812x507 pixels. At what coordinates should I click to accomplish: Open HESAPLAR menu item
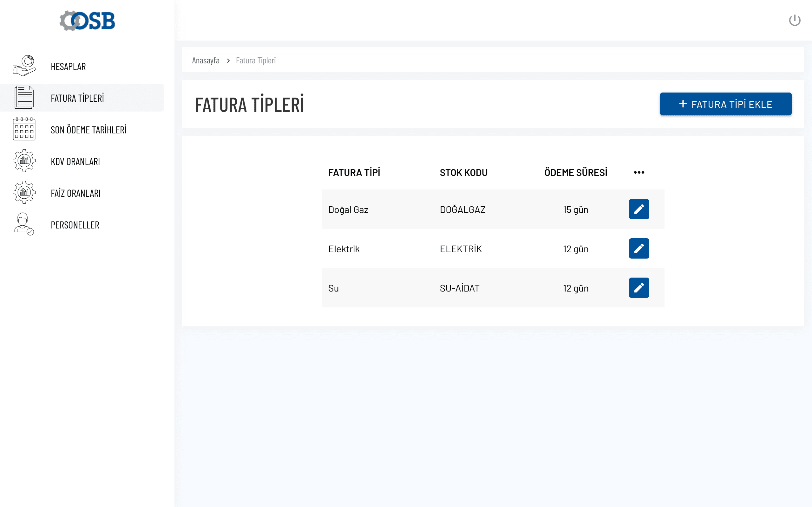[x=68, y=67]
